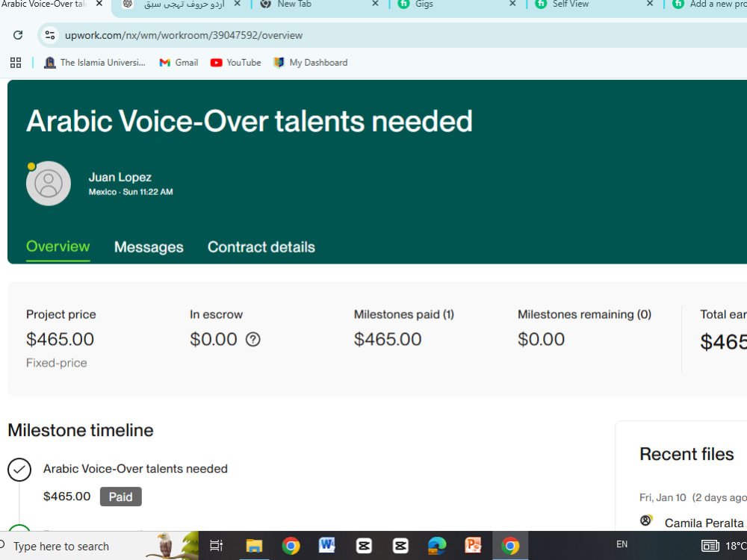Click the $465.00 project price value

pos(60,340)
